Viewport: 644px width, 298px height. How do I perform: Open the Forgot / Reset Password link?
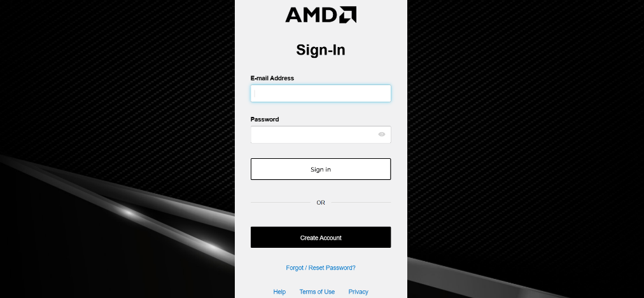321,268
